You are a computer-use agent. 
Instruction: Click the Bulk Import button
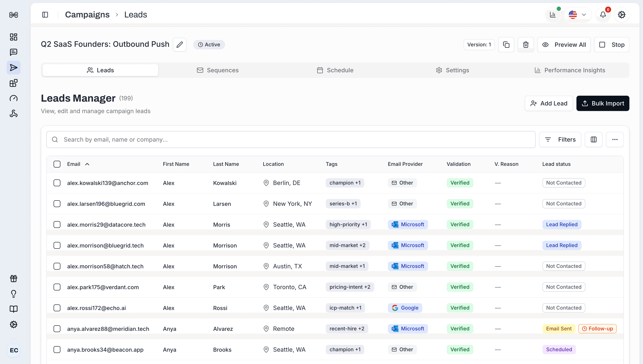tap(603, 103)
